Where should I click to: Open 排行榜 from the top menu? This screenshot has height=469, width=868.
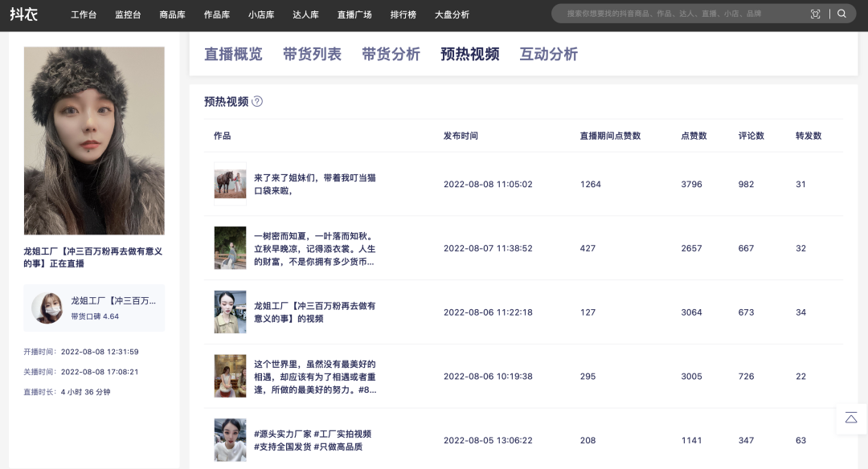[403, 14]
